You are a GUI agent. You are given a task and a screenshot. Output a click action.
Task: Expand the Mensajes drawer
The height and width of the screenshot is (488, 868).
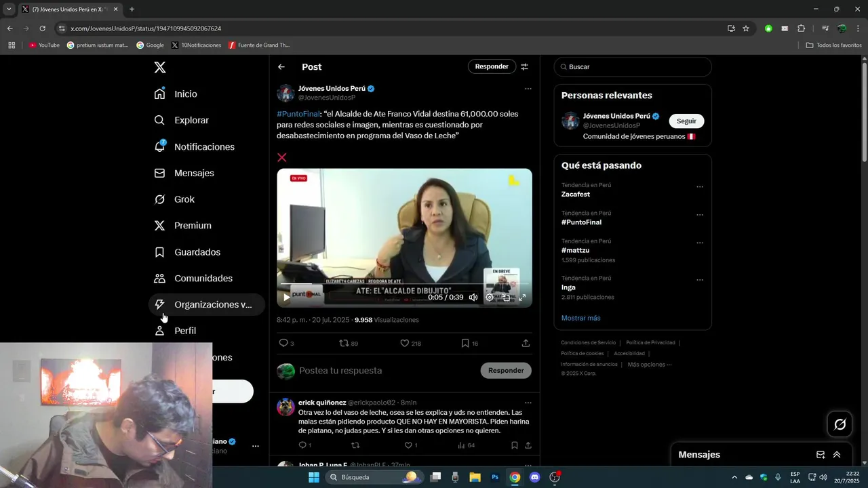[x=837, y=455]
